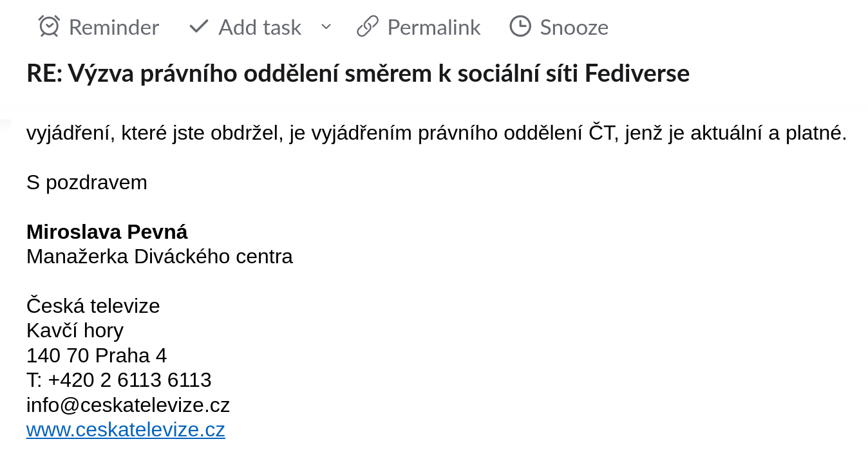Click the Snooze clock icon
The width and height of the screenshot is (868, 457).
click(x=520, y=26)
